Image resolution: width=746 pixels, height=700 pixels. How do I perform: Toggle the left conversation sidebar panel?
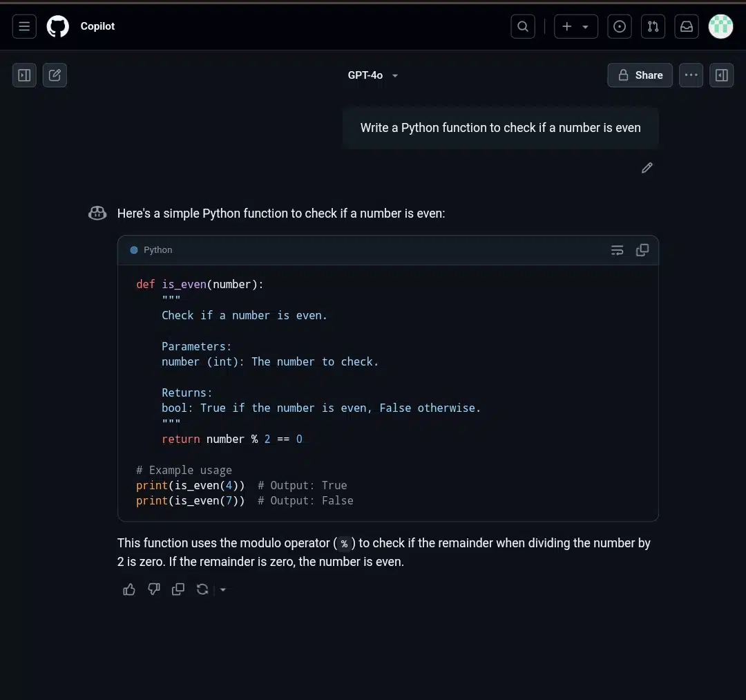[x=24, y=75]
